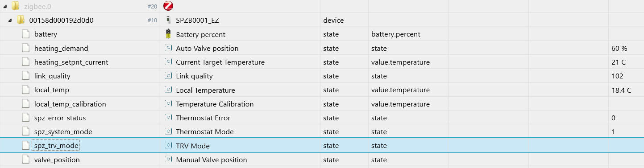Click the state icon beside Link quality
Image resolution: width=644 pixels, height=168 pixels.
pos(168,76)
